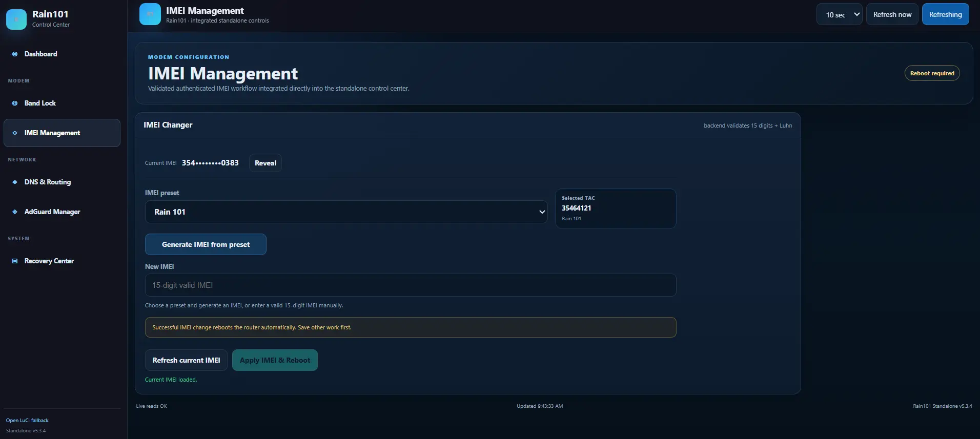This screenshot has height=439, width=980.
Task: Go to Band Lock settings
Action: pos(62,103)
